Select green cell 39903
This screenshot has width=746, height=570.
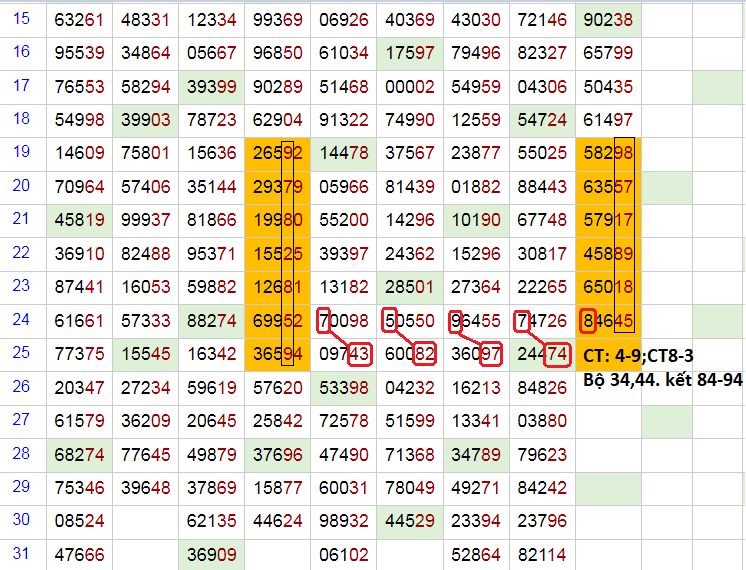145,120
